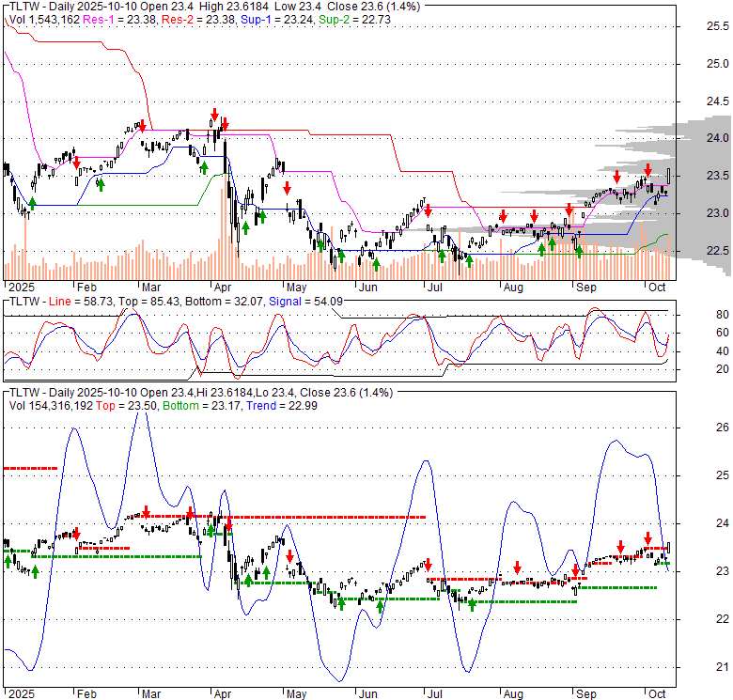Click the Apr label on top chart's time axis
Viewport: 733px width, 700px height.
[223, 287]
